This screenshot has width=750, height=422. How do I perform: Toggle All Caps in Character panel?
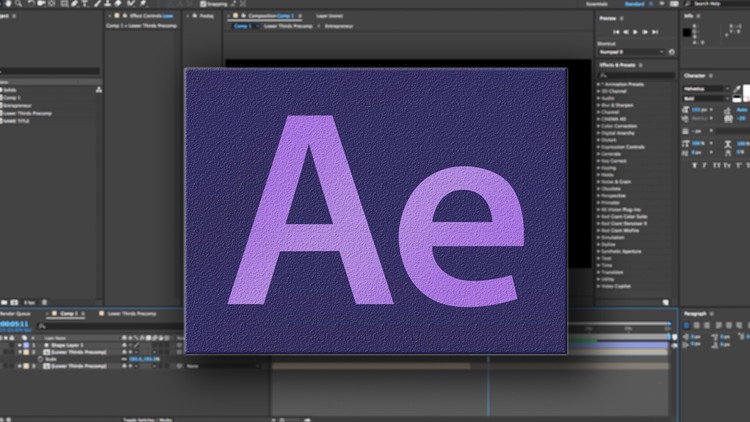[717, 166]
